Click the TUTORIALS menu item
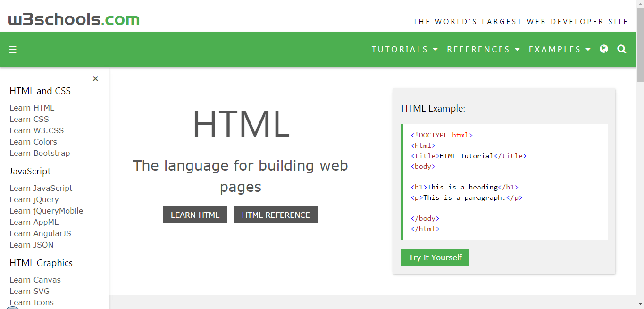 399,49
